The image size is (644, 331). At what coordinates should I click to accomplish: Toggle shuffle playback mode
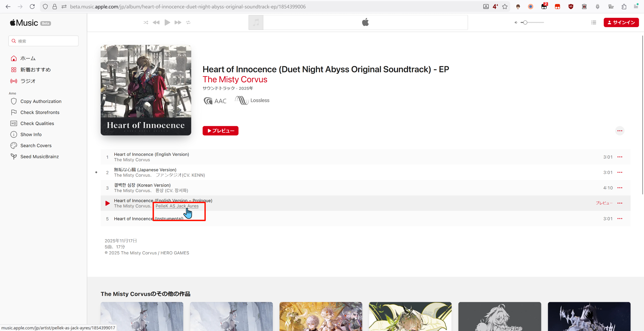(146, 22)
